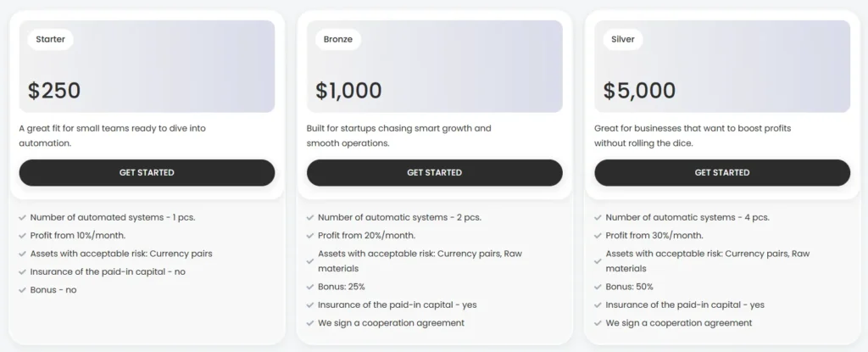Select the Bronze plan label badge
The image size is (868, 352).
click(x=338, y=39)
